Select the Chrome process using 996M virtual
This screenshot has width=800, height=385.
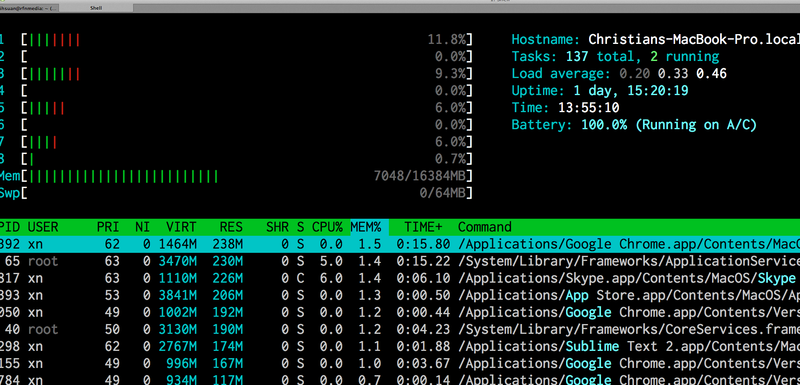point(400,364)
